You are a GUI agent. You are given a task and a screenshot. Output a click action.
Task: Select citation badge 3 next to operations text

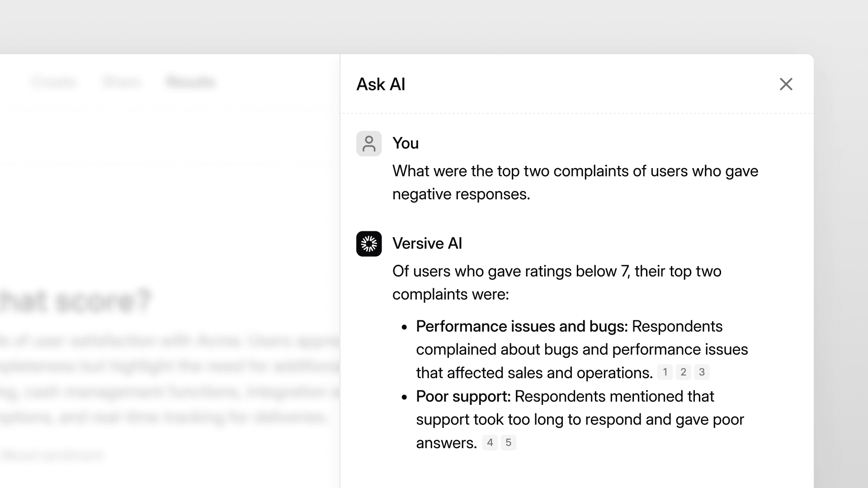pos(702,372)
